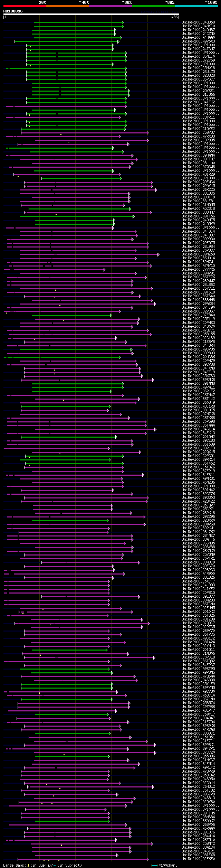Click the Large gaps legend text
Image resolution: width=221 pixels, height=868 pixels.
point(42,865)
